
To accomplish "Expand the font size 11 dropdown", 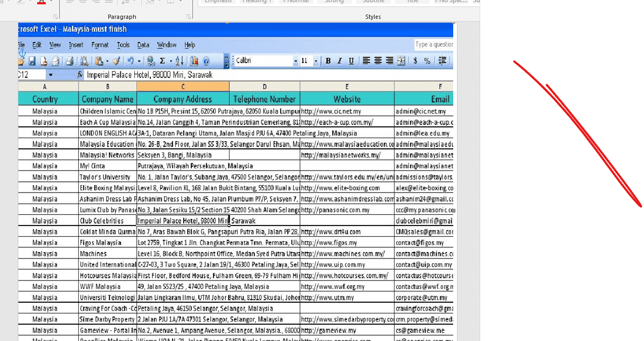I will point(316,62).
